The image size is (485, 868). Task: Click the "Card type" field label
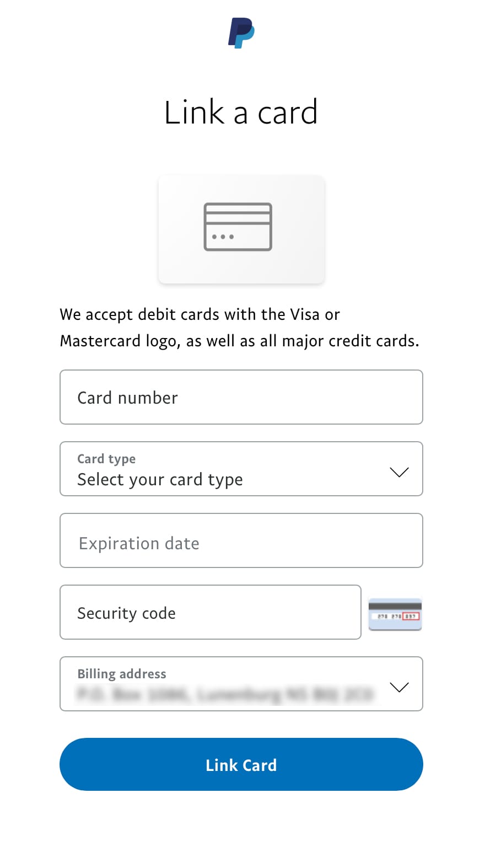pyautogui.click(x=106, y=459)
